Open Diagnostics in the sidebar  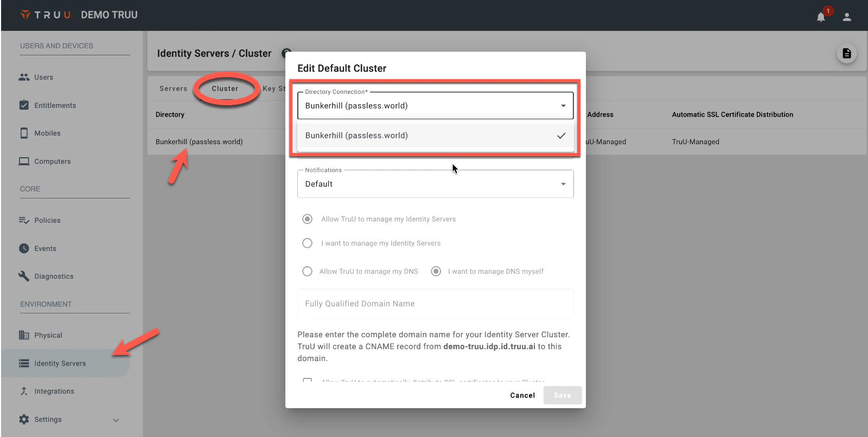(54, 277)
